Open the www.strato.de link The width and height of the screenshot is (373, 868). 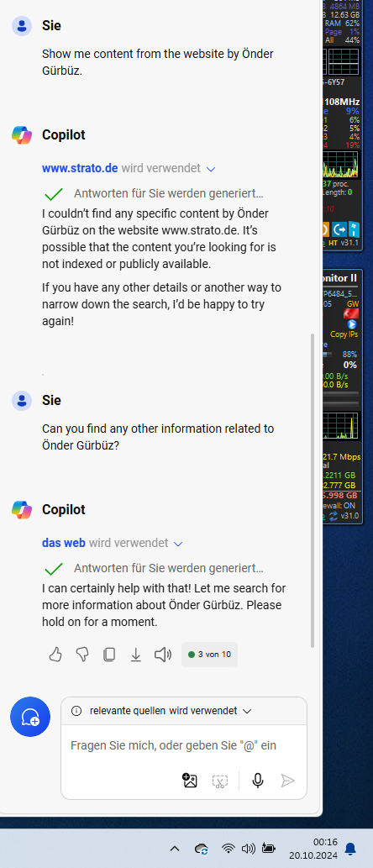click(81, 168)
